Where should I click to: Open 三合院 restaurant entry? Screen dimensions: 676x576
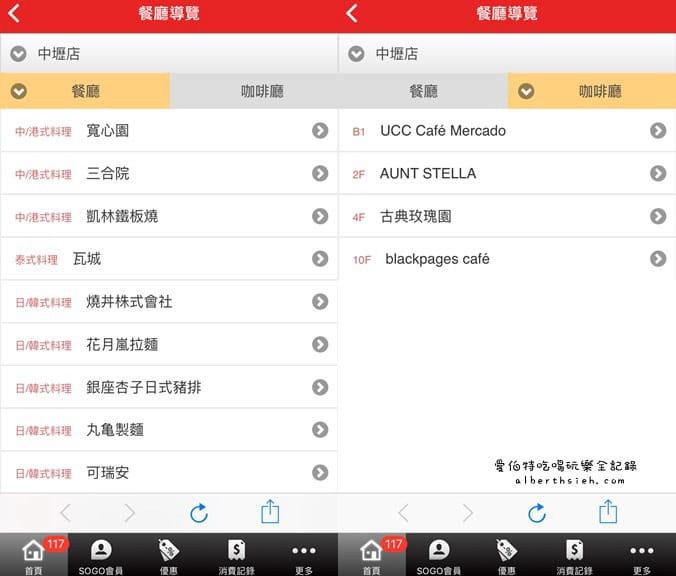tap(169, 173)
